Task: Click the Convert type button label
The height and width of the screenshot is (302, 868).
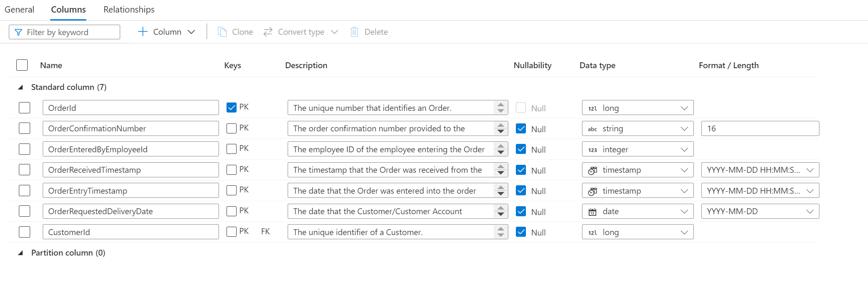Action: tap(301, 32)
